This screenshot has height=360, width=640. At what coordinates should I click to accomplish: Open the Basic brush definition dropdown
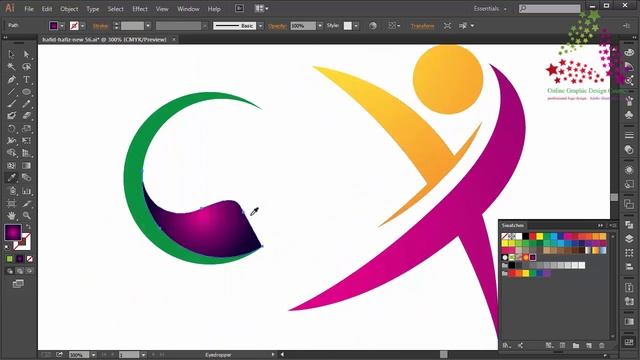pos(260,26)
